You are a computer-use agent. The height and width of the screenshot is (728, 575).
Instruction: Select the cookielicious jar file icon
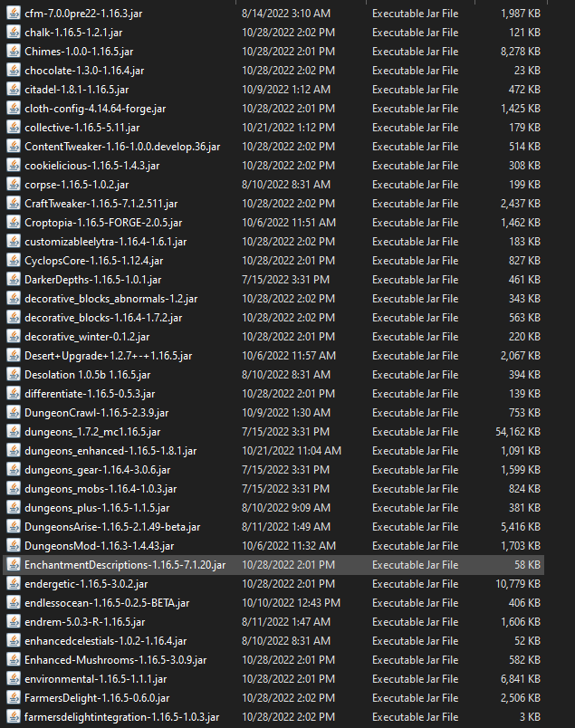(14, 166)
